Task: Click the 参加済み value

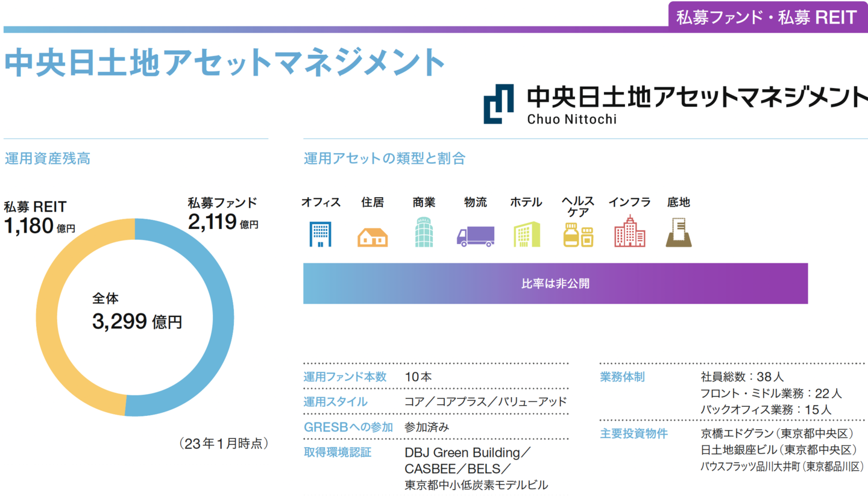Action: [427, 427]
